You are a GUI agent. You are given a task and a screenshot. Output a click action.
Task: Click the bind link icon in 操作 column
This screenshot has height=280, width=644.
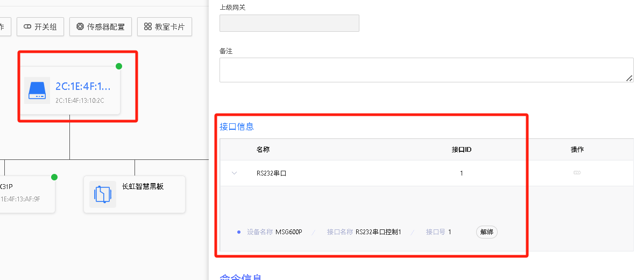[577, 173]
